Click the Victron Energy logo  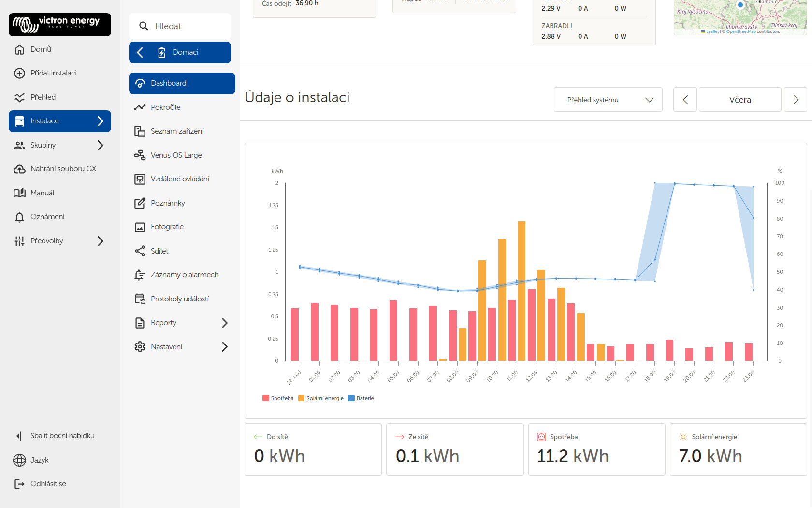click(59, 24)
